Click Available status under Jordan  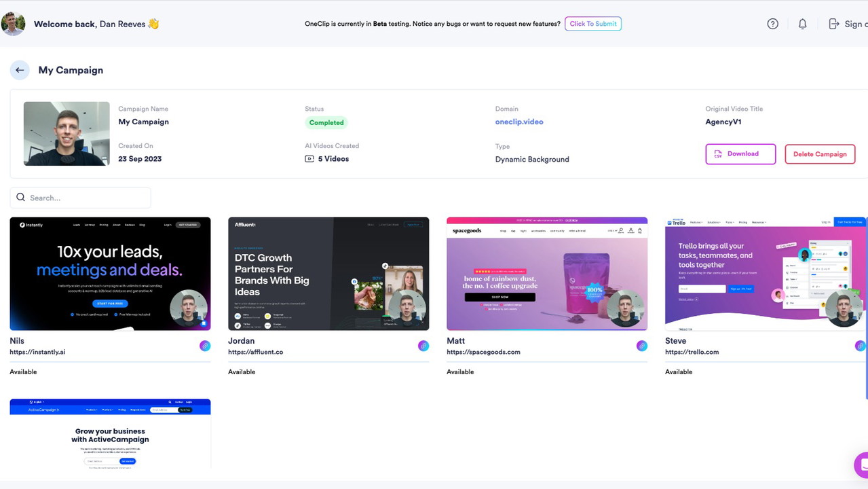point(242,372)
